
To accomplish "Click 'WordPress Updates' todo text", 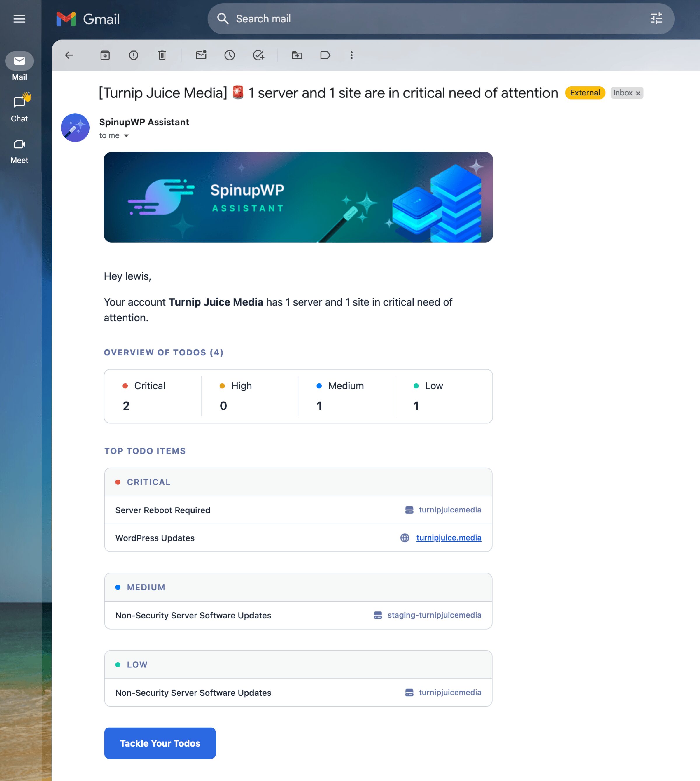I will [x=155, y=538].
